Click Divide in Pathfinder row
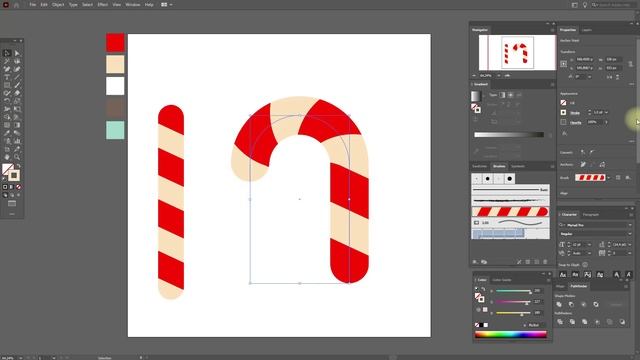 click(560, 322)
